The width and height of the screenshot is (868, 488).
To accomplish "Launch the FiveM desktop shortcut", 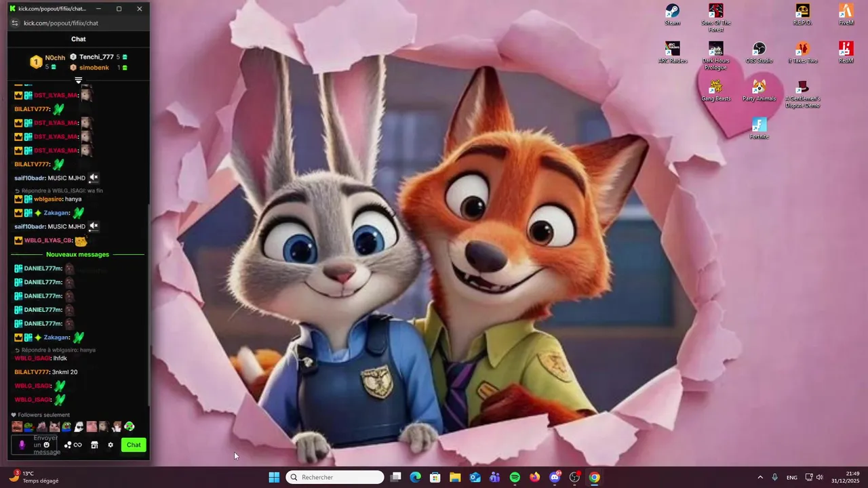I will pos(846,14).
